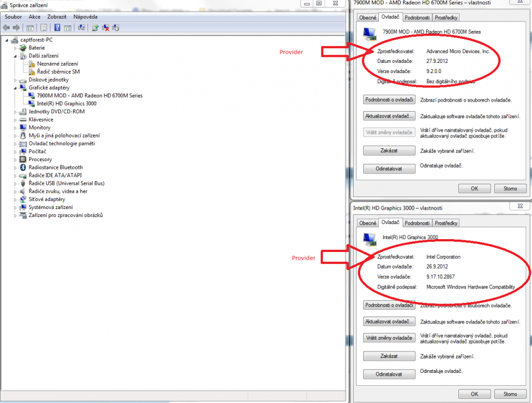This screenshot has width=532, height=403.
Task: Click the Procesory chip icon
Action: pos(23,160)
